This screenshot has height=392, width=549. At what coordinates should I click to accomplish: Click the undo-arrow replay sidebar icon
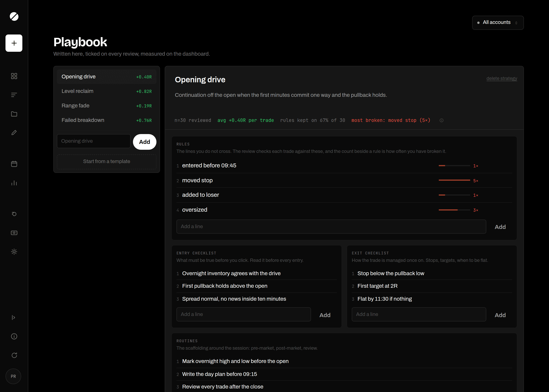click(14, 214)
